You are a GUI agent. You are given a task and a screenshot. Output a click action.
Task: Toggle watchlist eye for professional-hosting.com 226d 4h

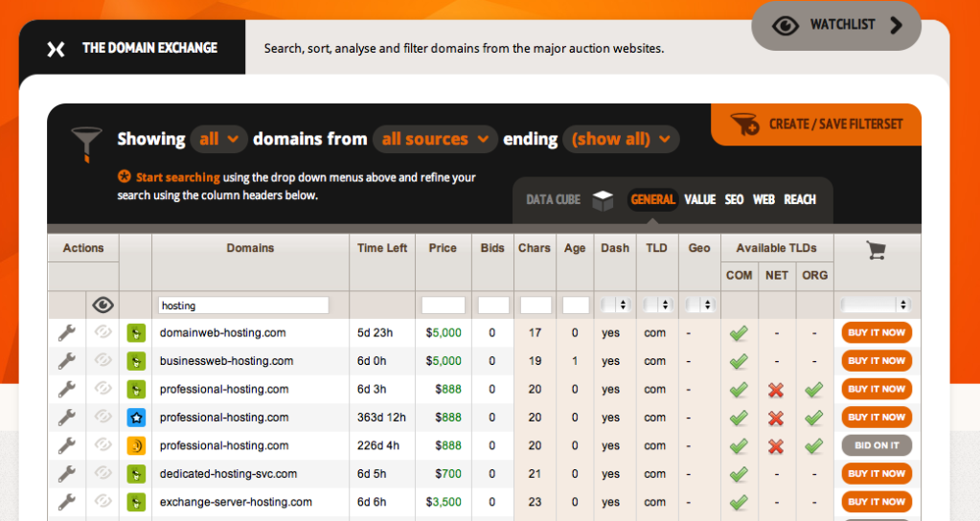(x=103, y=444)
